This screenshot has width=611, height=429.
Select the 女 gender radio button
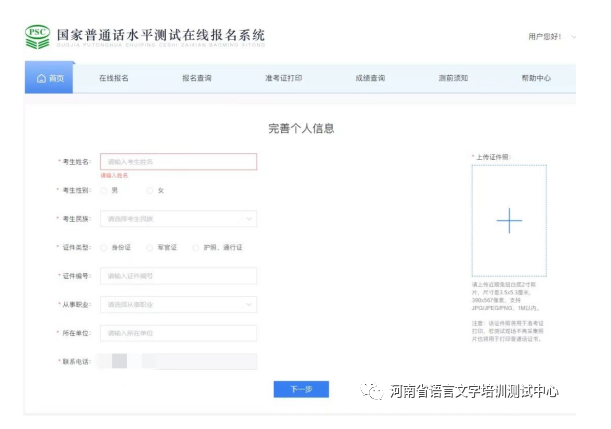pos(150,191)
